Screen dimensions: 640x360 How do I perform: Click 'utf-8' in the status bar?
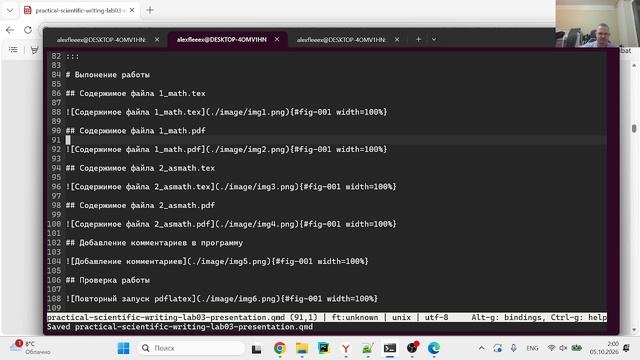point(436,317)
